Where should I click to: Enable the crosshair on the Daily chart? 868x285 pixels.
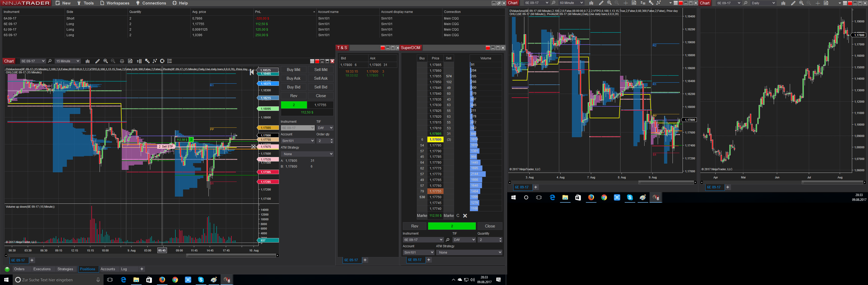(x=818, y=3)
